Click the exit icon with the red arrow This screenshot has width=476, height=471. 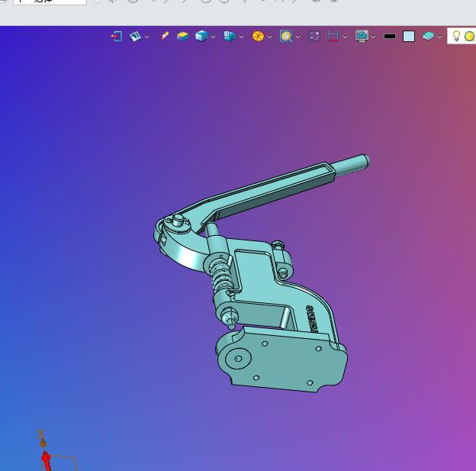tap(116, 37)
